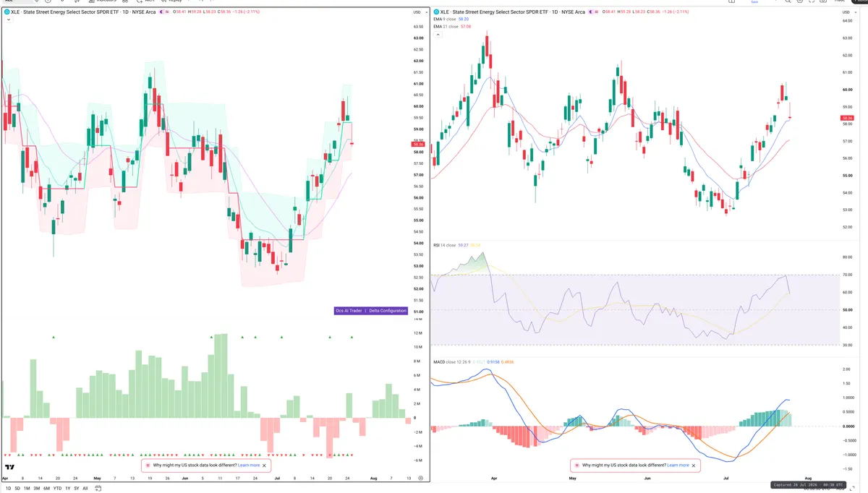The width and height of the screenshot is (868, 493).
Task: Click the right chart XLE title text
Action: [x=513, y=12]
